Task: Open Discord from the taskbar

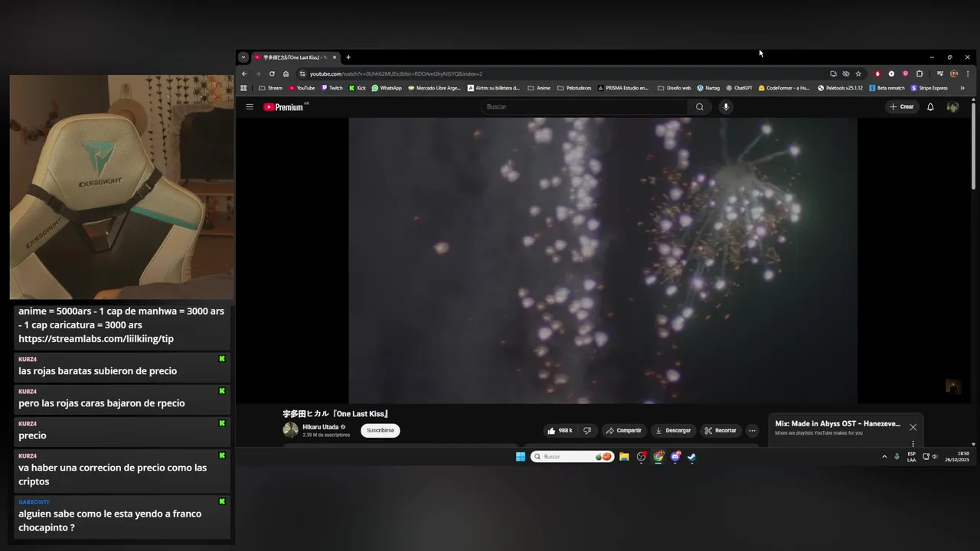Action: click(x=675, y=457)
